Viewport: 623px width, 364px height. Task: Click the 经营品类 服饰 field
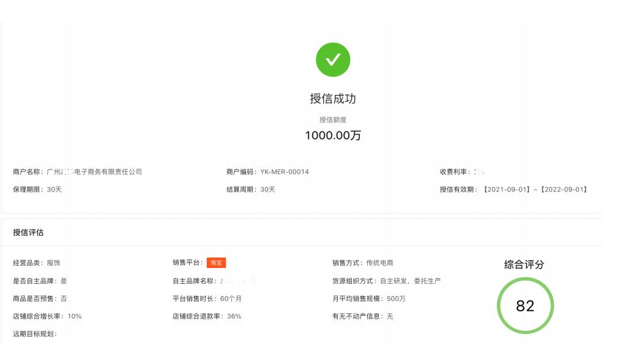tap(37, 263)
